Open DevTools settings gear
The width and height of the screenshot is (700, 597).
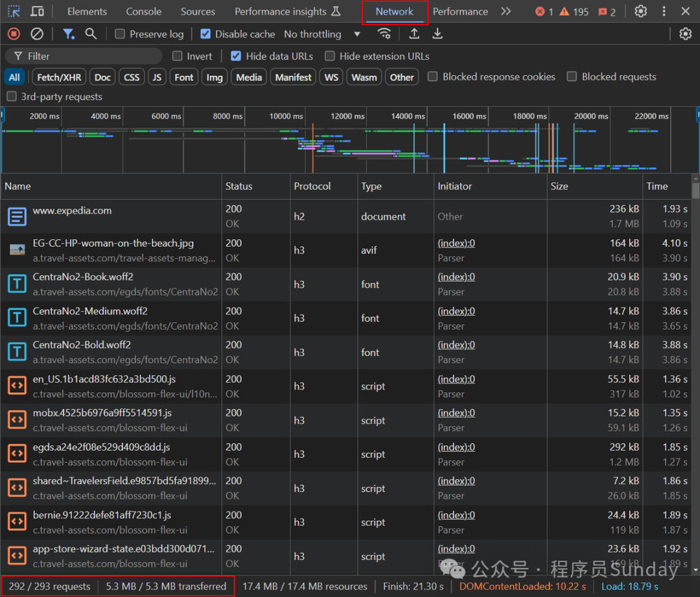(x=640, y=11)
